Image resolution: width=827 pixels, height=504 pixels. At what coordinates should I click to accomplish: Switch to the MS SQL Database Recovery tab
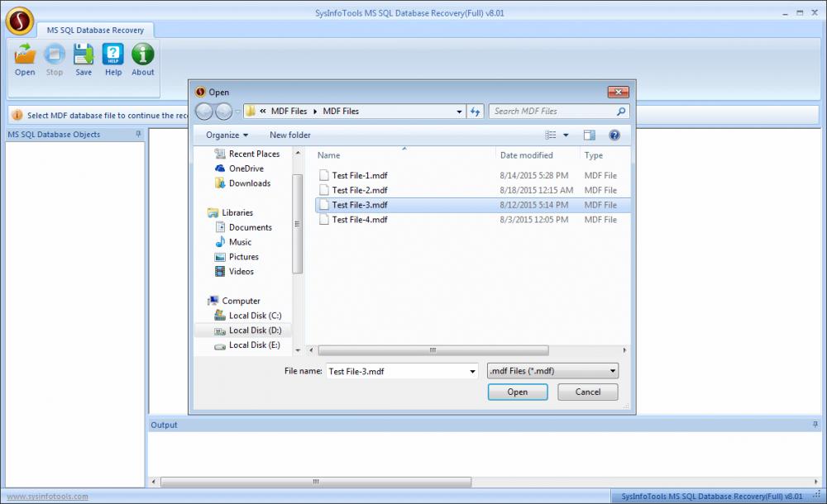point(96,29)
